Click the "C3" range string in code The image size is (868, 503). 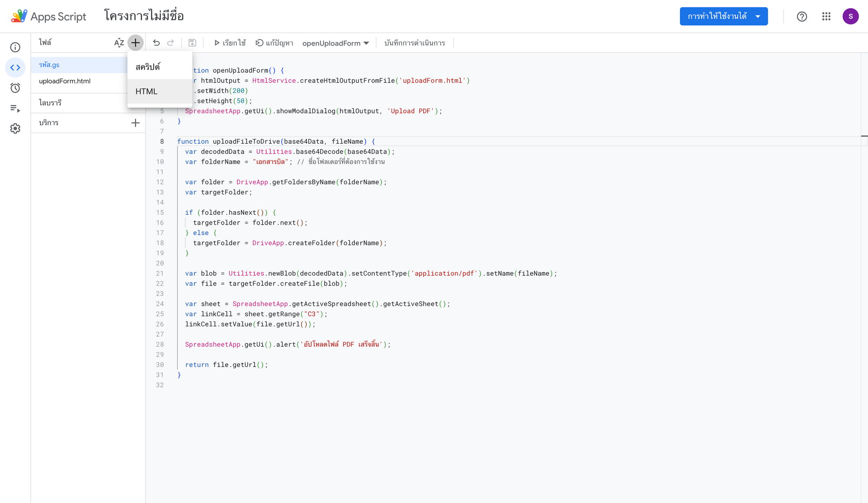point(311,314)
